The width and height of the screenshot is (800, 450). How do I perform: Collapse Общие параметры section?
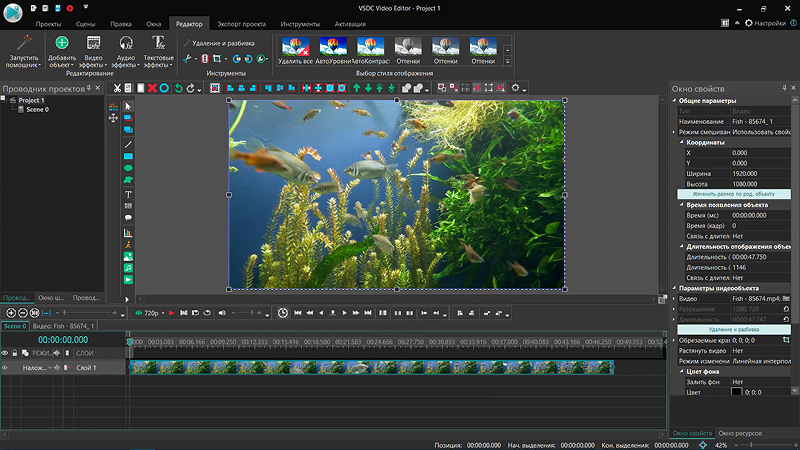pos(674,101)
